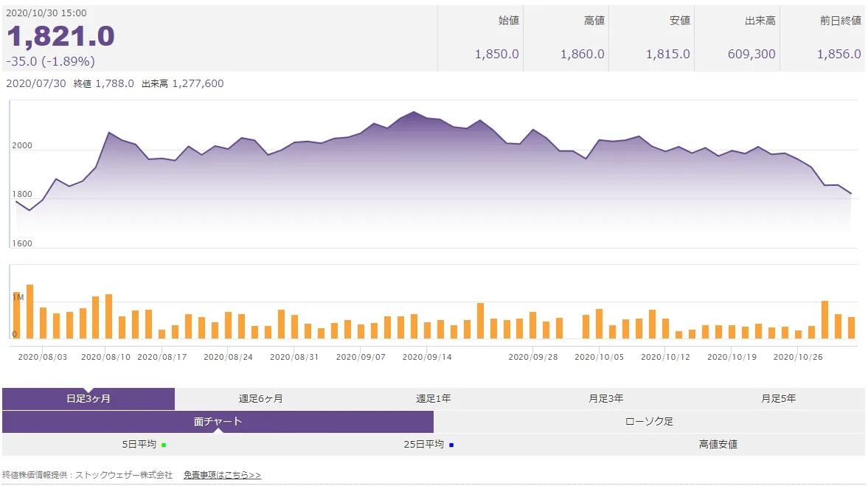
Task: Switch to 週足6ヶ月 chart period
Action: [260, 399]
